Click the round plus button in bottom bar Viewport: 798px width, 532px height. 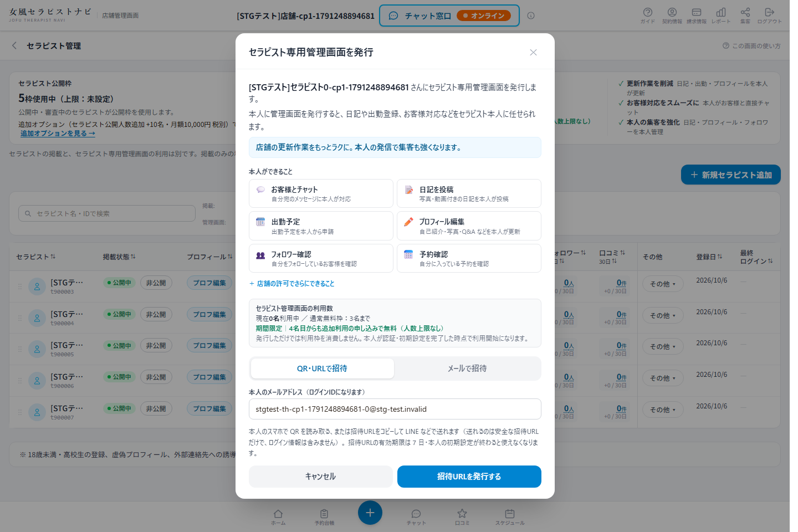pos(370,513)
